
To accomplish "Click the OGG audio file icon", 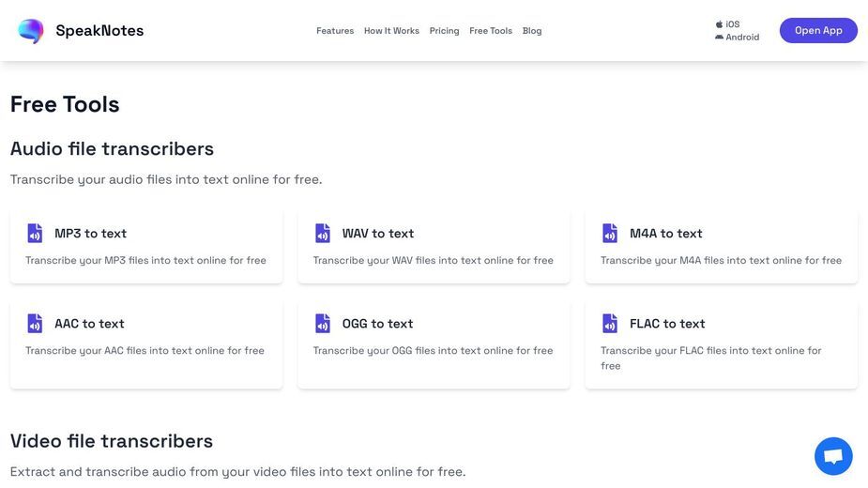I will click(323, 324).
